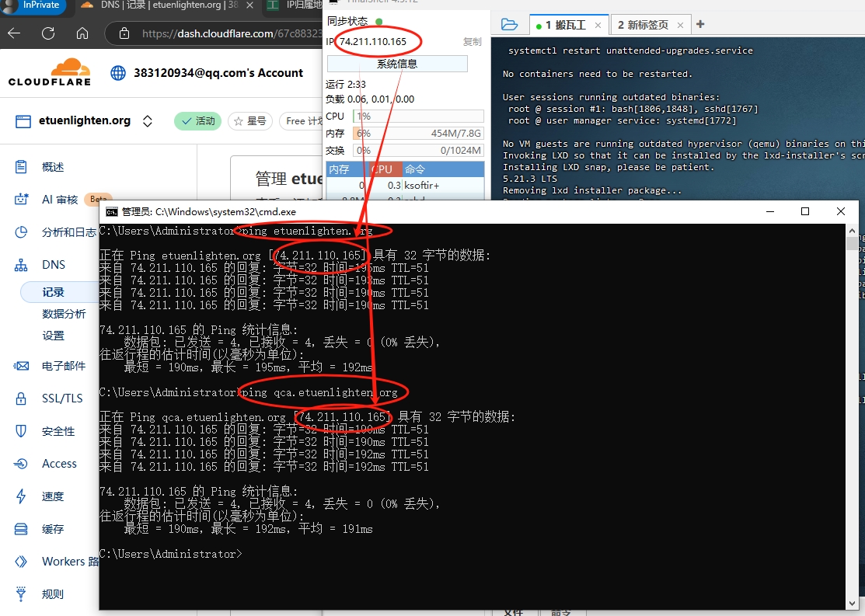Focus the dash.cloudflare.com address bar
The image size is (865, 616).
coord(232,33)
